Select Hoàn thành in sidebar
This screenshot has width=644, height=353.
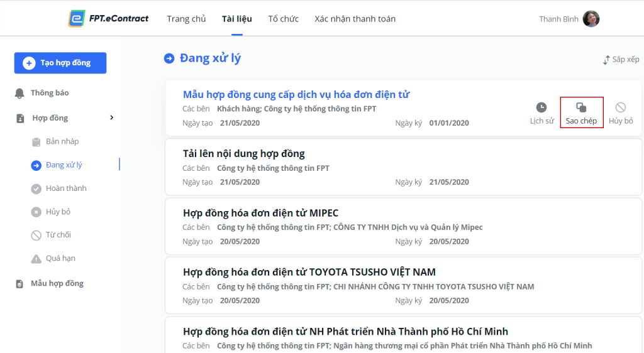click(66, 188)
